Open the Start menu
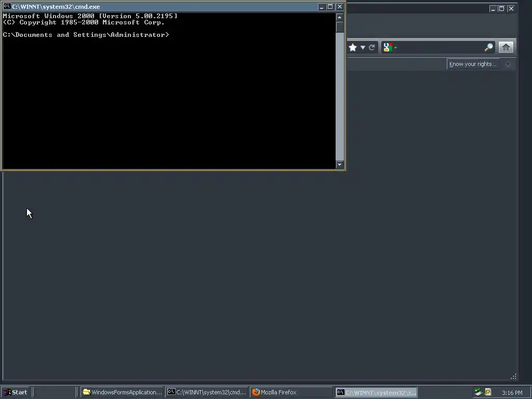The width and height of the screenshot is (532, 399). [15, 392]
